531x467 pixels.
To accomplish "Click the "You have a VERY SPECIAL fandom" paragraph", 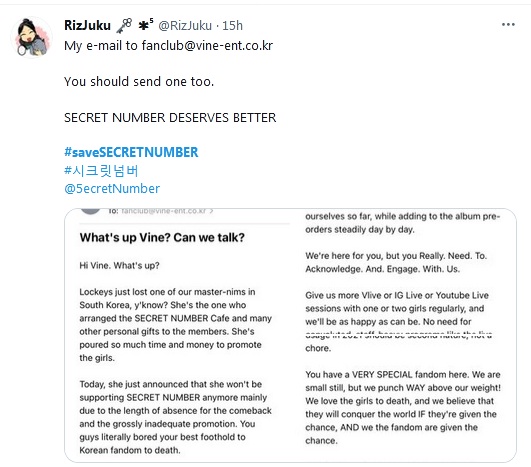I will (x=403, y=408).
